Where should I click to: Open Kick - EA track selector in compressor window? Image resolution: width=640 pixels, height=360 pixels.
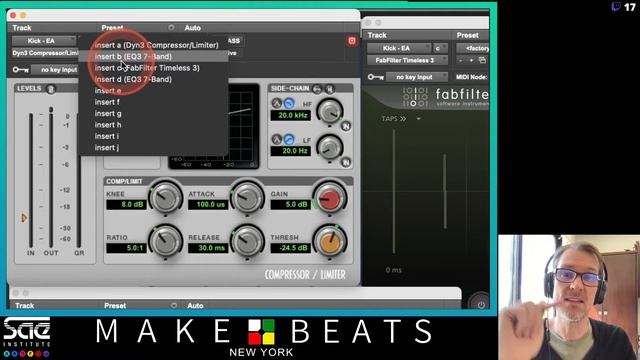[x=44, y=41]
